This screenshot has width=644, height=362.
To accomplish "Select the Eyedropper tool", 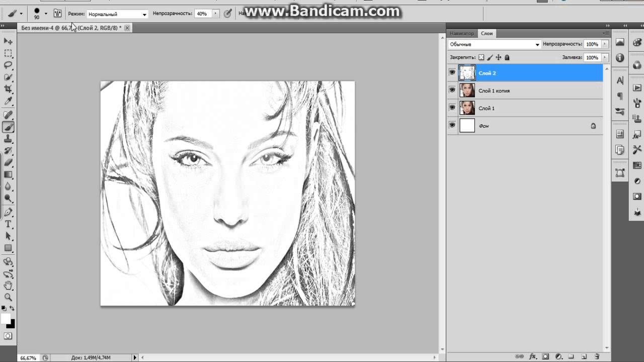I will 8,102.
